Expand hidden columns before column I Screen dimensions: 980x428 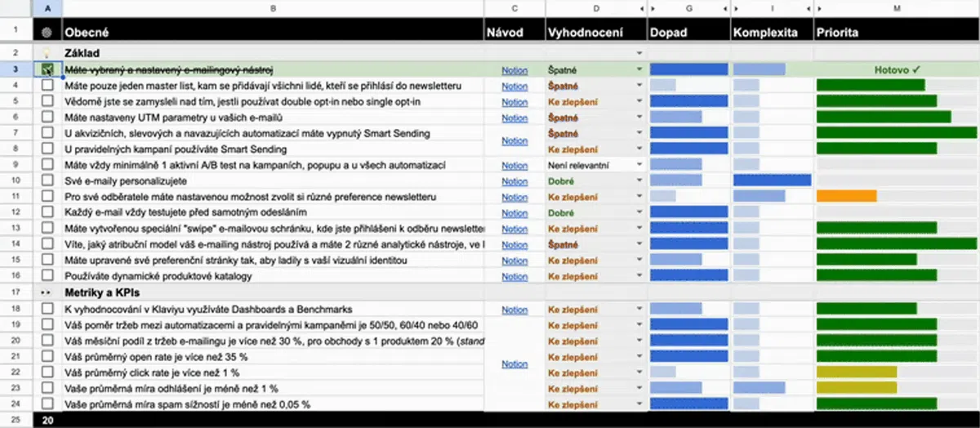click(737, 7)
